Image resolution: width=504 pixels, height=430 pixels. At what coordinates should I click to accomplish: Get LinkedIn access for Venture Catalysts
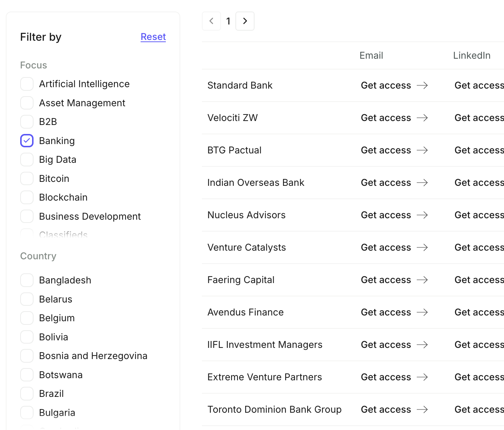click(x=479, y=247)
